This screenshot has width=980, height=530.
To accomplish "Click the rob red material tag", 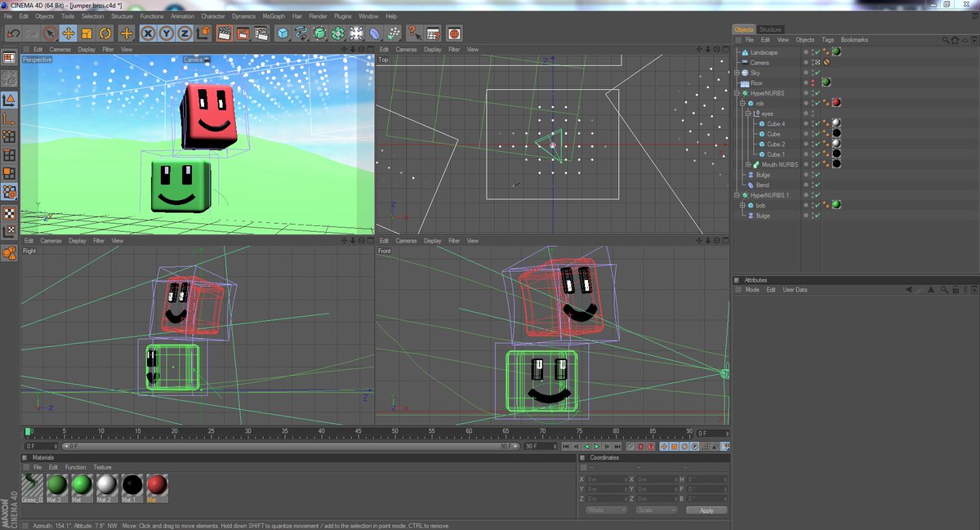I will point(836,104).
